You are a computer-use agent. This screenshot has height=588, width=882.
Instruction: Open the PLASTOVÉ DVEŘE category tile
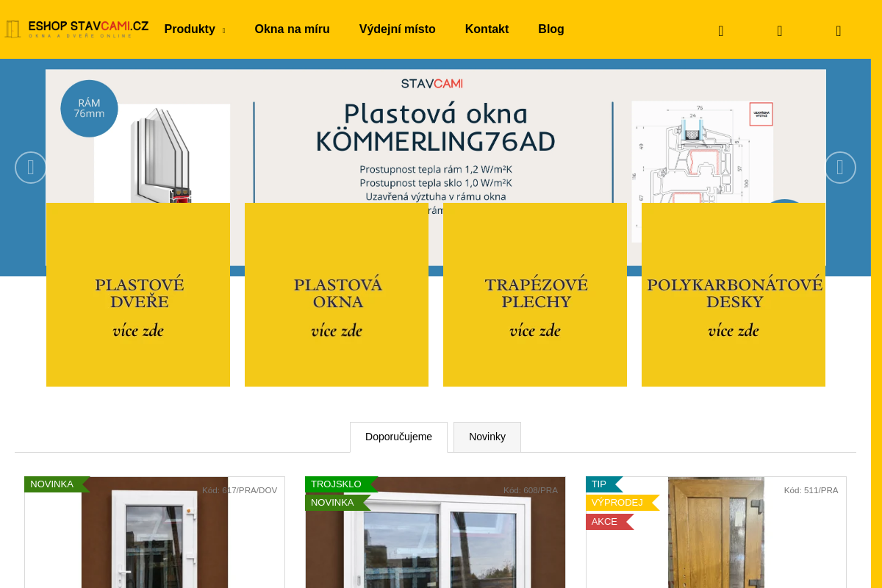click(x=138, y=295)
